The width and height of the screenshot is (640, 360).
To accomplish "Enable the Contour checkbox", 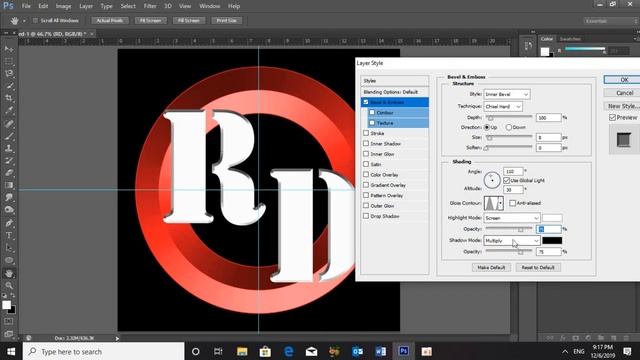I will click(x=372, y=112).
